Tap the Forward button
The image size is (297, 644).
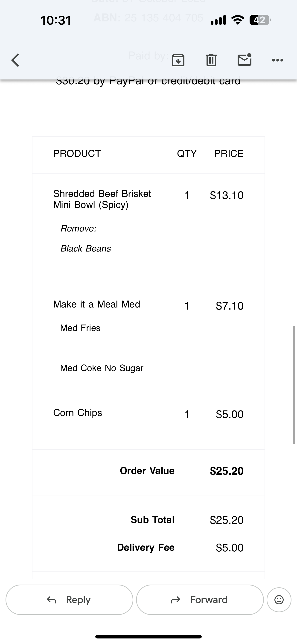[200, 600]
